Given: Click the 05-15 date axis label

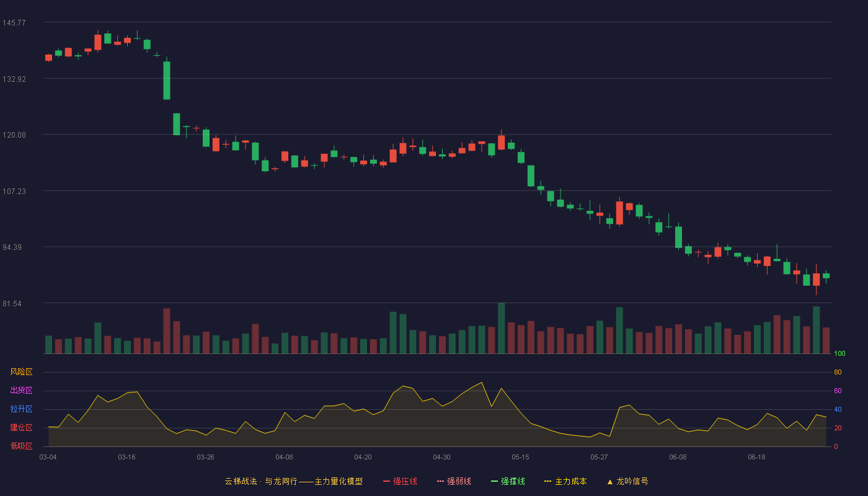Looking at the screenshot, I should [x=520, y=457].
